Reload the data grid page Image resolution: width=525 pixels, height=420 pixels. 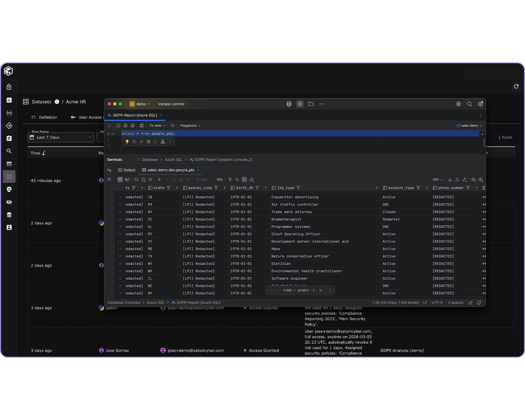pyautogui.click(x=136, y=180)
